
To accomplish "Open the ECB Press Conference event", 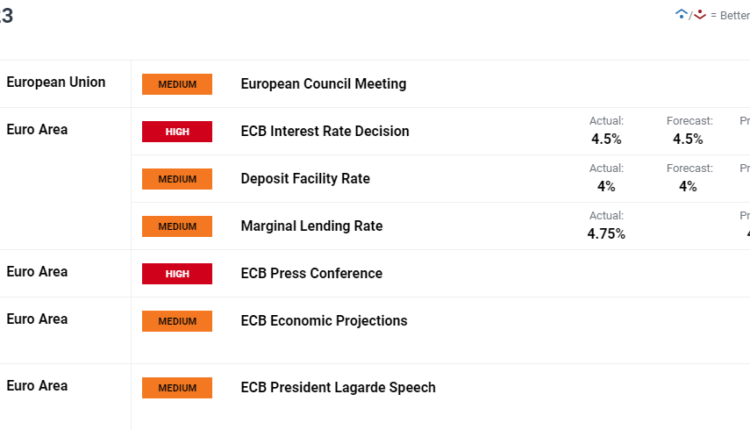I will [x=311, y=273].
